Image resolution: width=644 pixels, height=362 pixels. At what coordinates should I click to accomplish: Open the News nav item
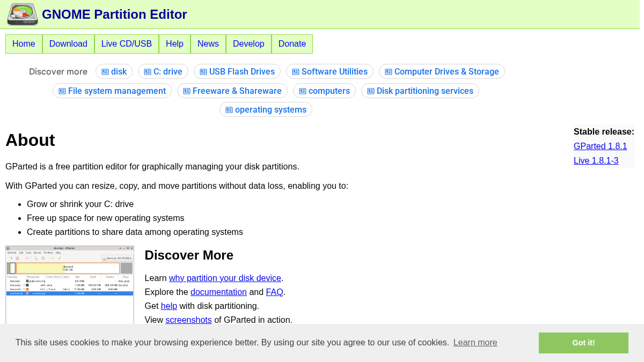[x=208, y=44]
